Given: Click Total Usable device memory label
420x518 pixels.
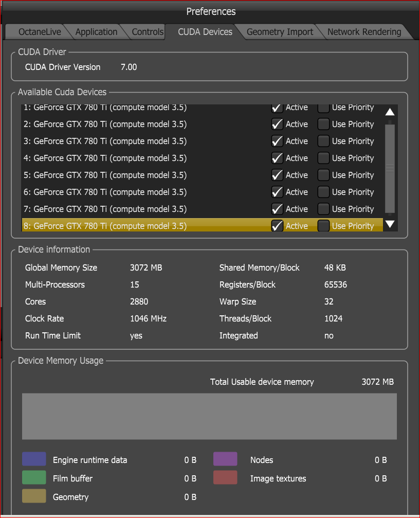Looking at the screenshot, I should [x=262, y=382].
